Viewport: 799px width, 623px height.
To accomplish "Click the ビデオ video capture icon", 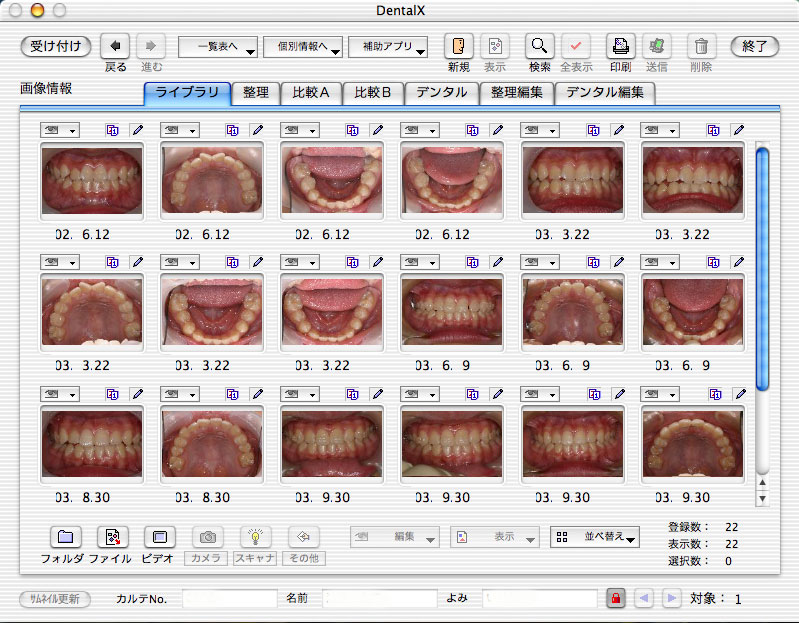I will (x=160, y=537).
